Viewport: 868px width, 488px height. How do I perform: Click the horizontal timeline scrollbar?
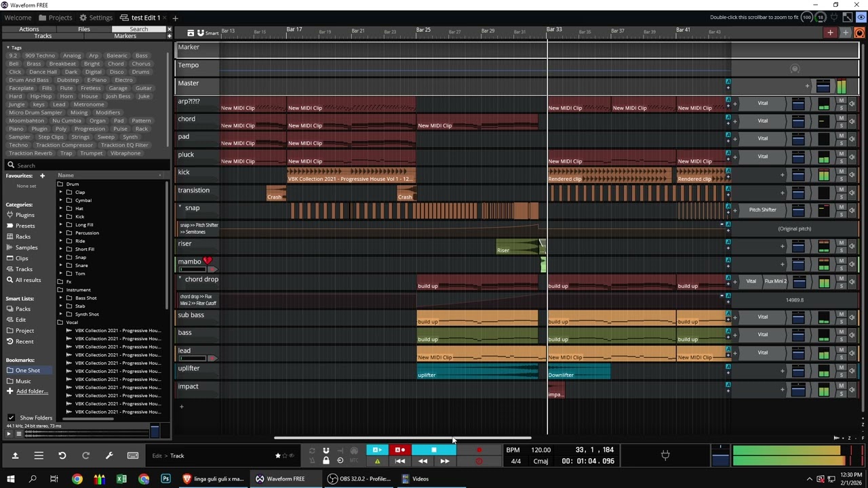pyautogui.click(x=403, y=438)
